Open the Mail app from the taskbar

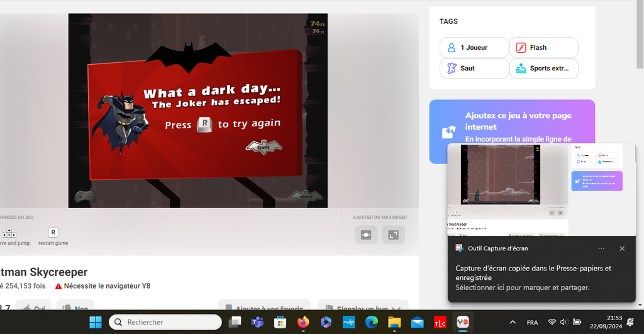point(418,322)
